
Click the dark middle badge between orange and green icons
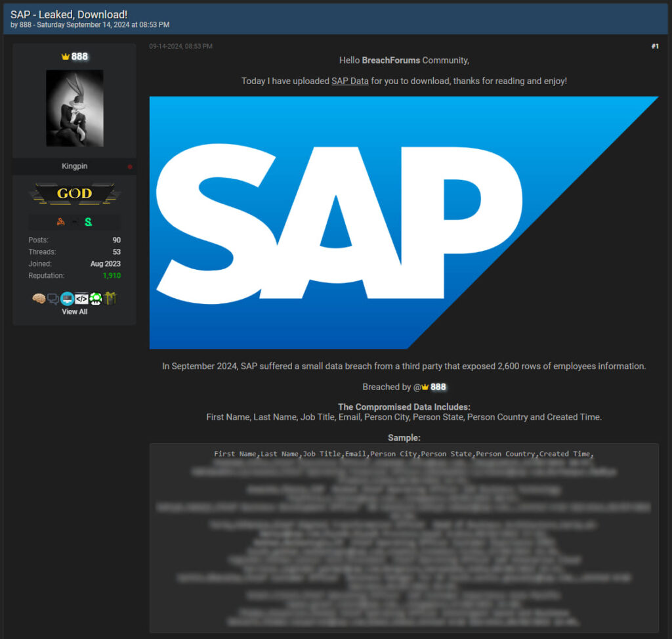tap(75, 222)
